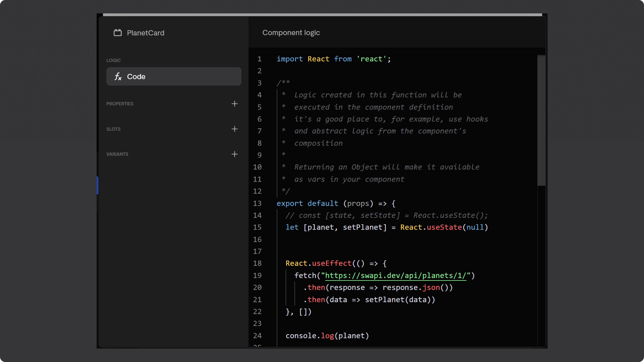The height and width of the screenshot is (362, 644).
Task: Add a new slot with plus icon
Action: (x=234, y=129)
